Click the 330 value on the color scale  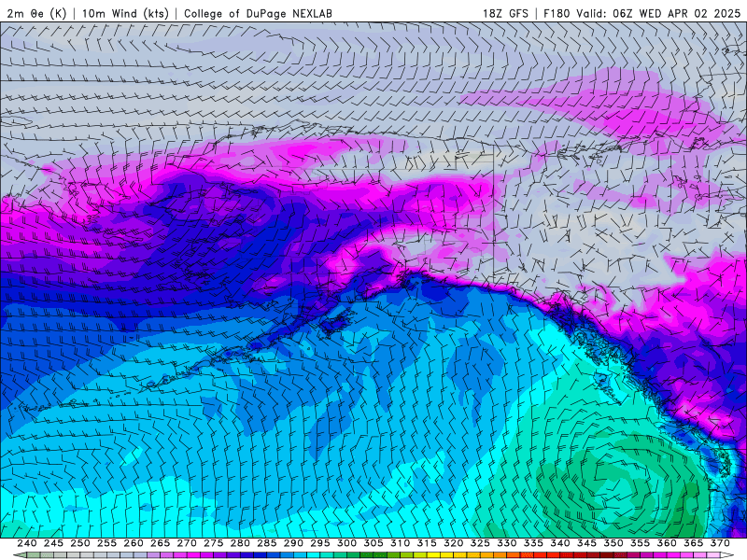coord(507,543)
